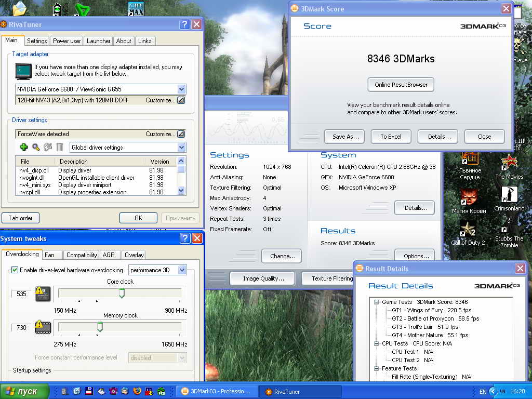Switch to the Power user tab
532x399 pixels.
[67, 41]
